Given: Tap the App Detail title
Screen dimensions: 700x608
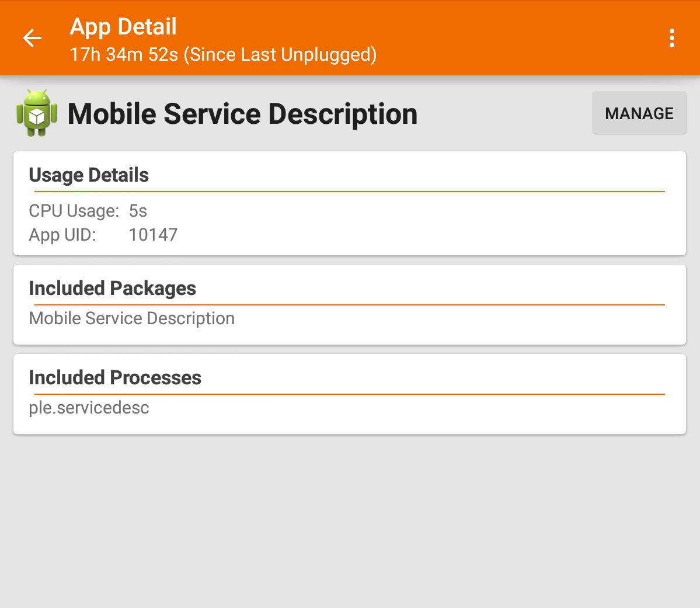Looking at the screenshot, I should (x=123, y=26).
